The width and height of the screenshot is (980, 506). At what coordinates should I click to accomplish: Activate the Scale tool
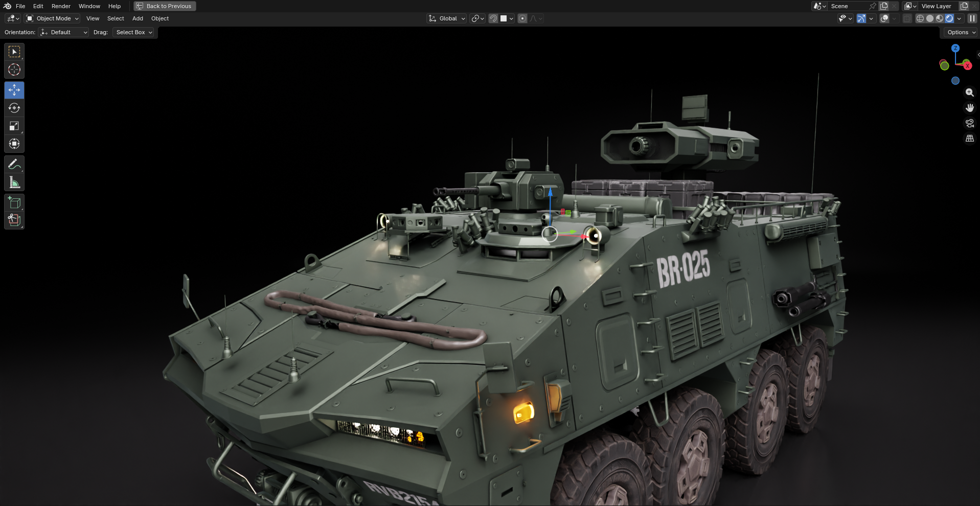pyautogui.click(x=14, y=126)
